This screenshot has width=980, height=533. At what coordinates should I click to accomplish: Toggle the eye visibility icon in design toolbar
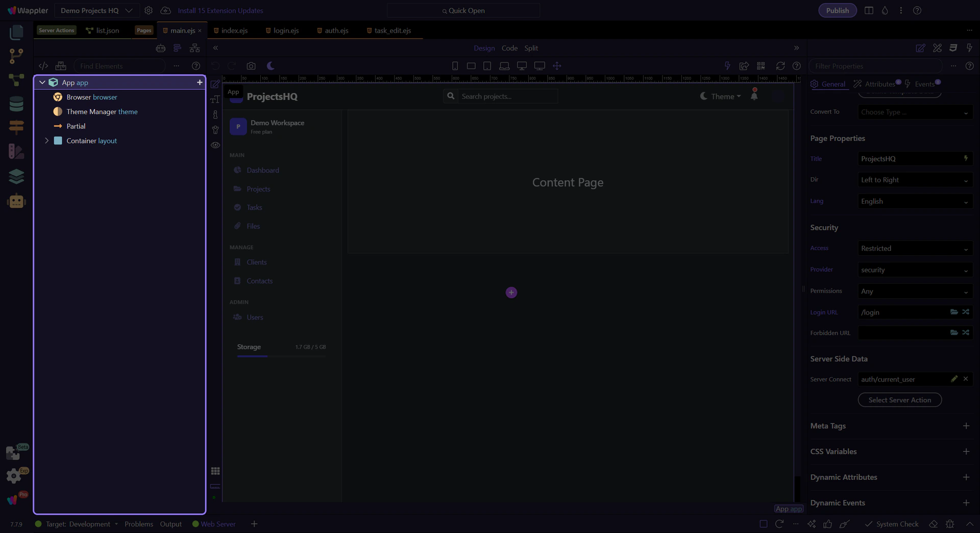point(215,145)
